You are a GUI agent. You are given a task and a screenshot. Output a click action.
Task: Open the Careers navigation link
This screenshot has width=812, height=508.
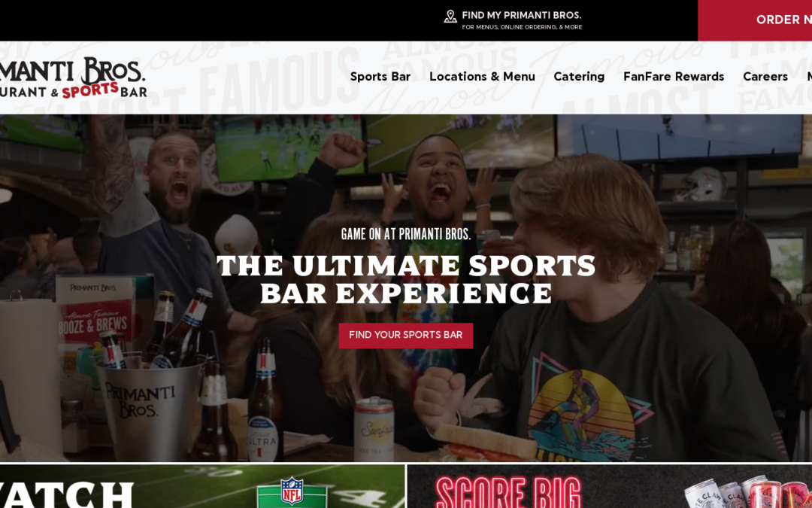765,77
